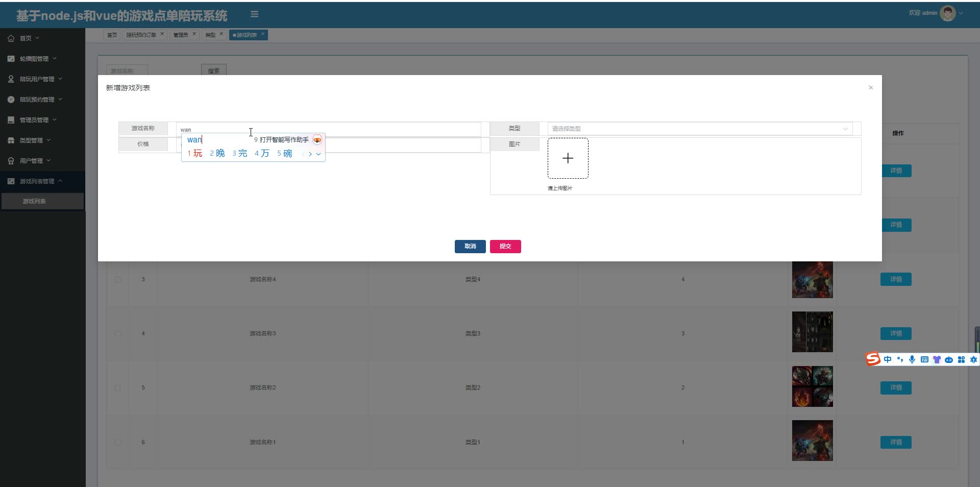Toggle Sogou punctuation mode icon
The width and height of the screenshot is (980, 487).
click(900, 359)
